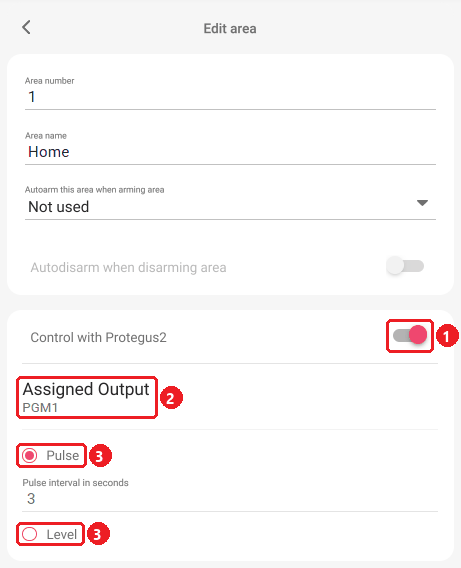The height and width of the screenshot is (568, 461).
Task: Click the red annotation badge 1
Action: point(447,336)
